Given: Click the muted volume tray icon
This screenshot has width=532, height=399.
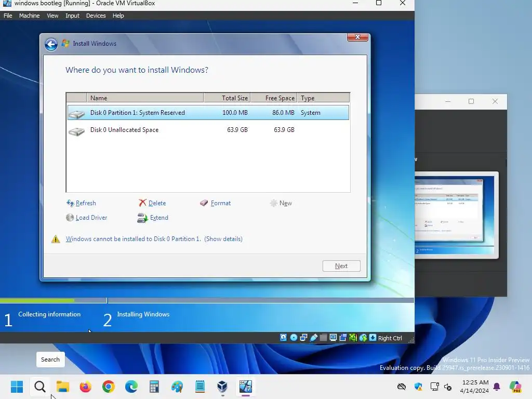Looking at the screenshot, I should coord(447,387).
